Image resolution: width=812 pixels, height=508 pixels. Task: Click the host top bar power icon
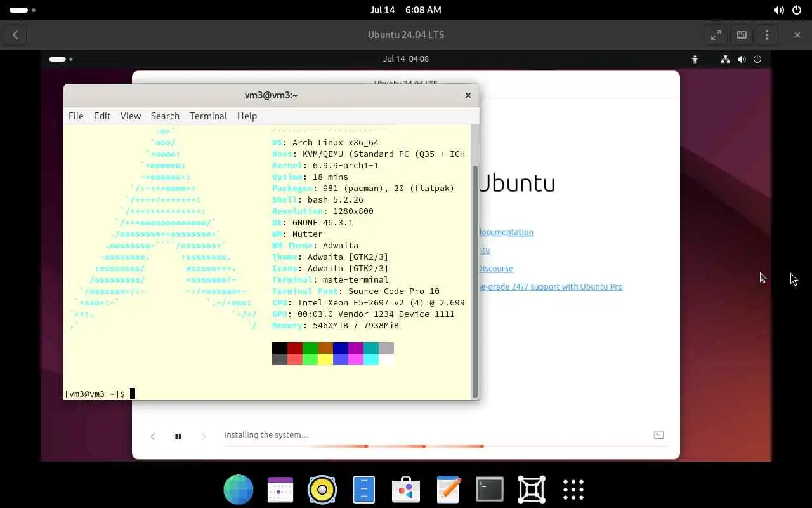pos(796,10)
